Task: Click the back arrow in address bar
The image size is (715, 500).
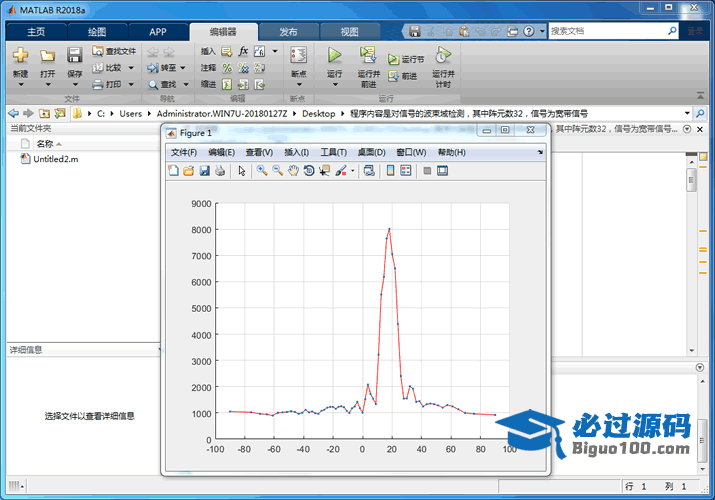Action: coord(13,113)
